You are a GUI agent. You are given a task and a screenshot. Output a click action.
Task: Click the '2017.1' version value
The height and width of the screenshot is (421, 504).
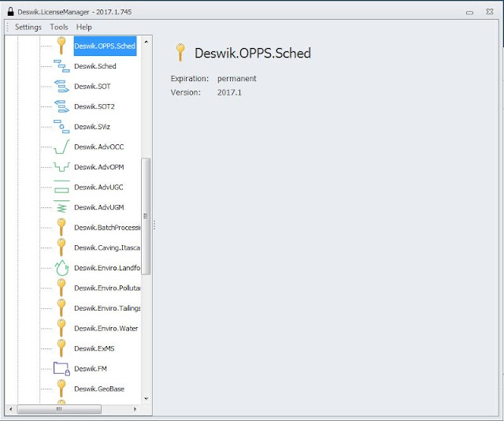coord(229,92)
